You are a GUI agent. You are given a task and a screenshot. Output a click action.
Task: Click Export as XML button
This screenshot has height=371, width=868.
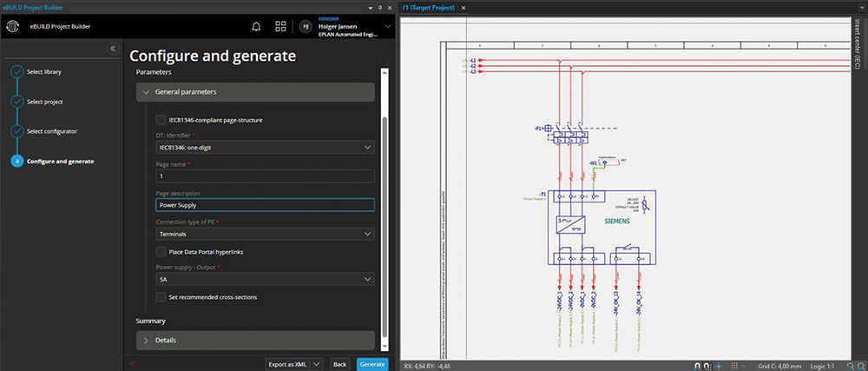287,364
